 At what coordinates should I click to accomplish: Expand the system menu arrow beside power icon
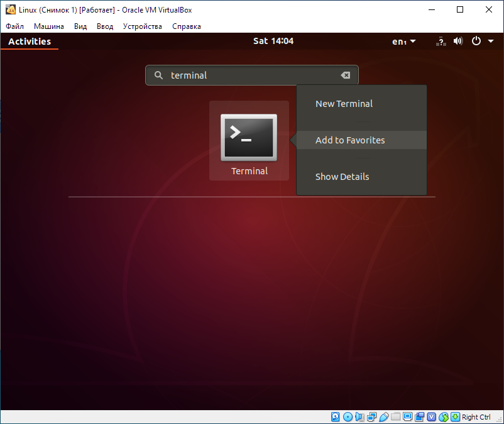[491, 42]
